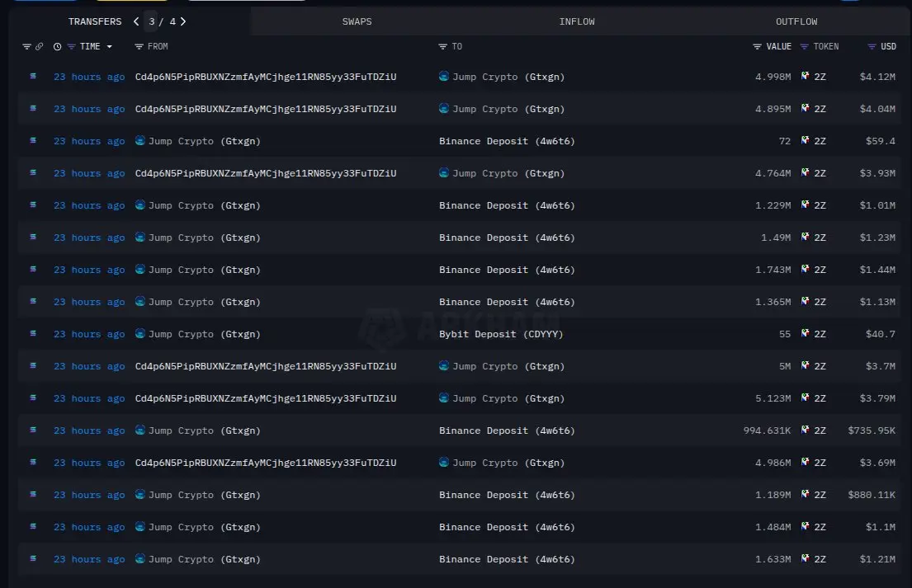Screen dimensions: 912x588
Task: Open the USD column filter
Action: click(x=872, y=46)
